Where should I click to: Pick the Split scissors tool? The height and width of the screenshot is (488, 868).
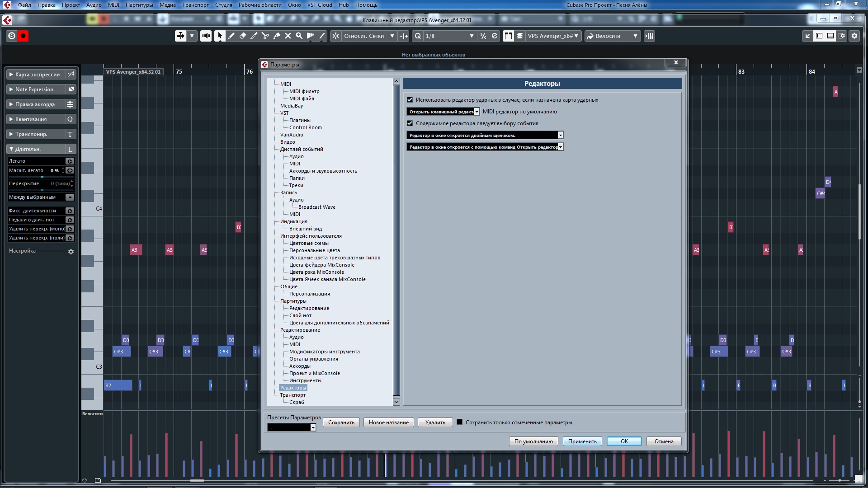click(265, 36)
